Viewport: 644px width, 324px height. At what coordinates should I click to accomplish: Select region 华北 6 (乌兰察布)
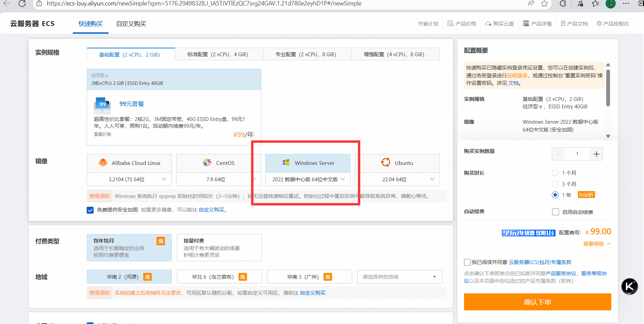pos(219,277)
